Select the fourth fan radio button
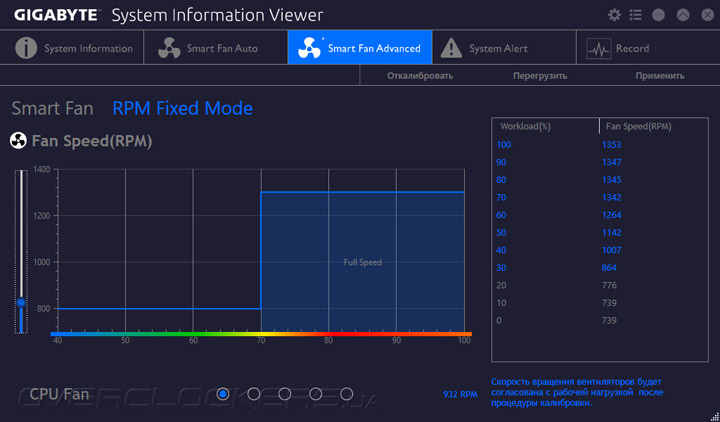The height and width of the screenshot is (422, 720). 316,394
